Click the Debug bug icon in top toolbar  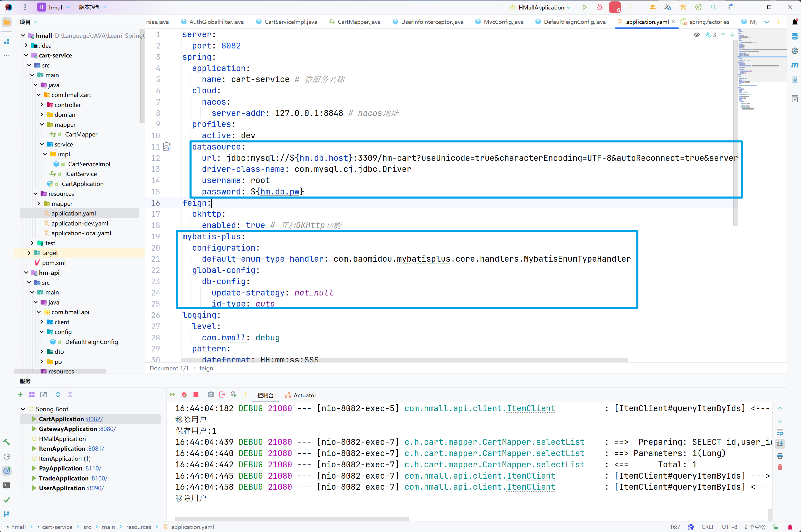pyautogui.click(x=600, y=7)
